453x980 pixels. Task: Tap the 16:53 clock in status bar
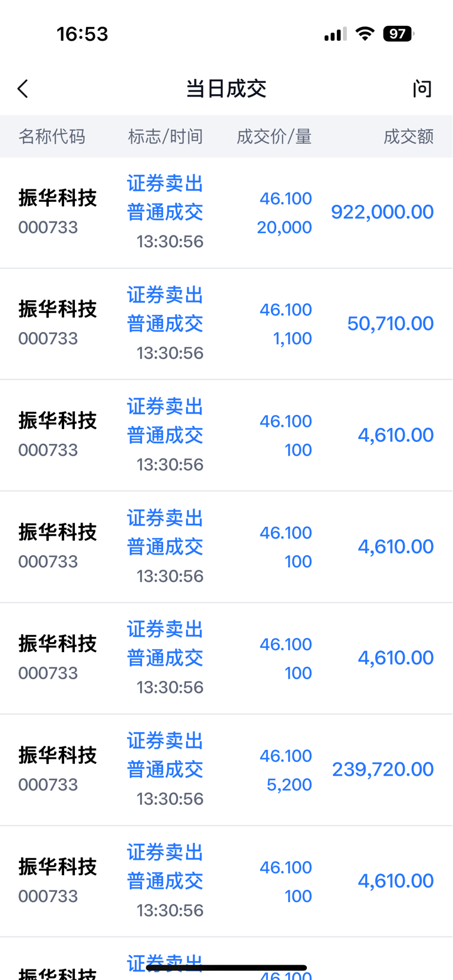pos(82,34)
